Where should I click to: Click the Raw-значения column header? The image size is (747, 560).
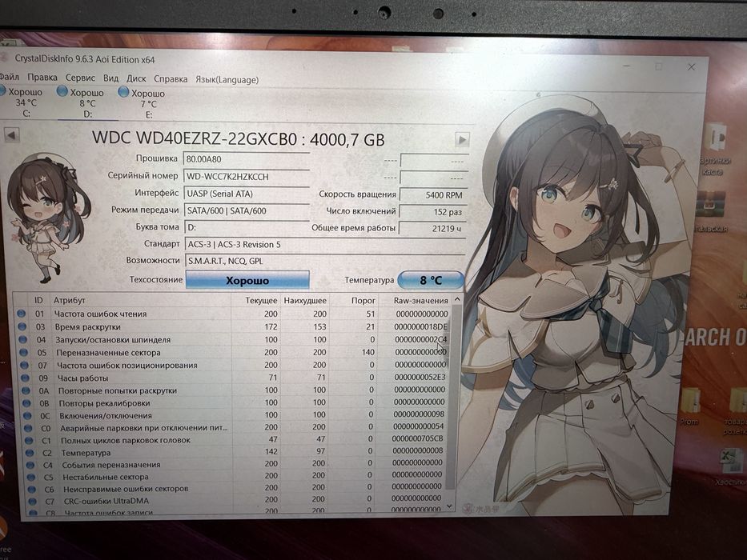(420, 301)
